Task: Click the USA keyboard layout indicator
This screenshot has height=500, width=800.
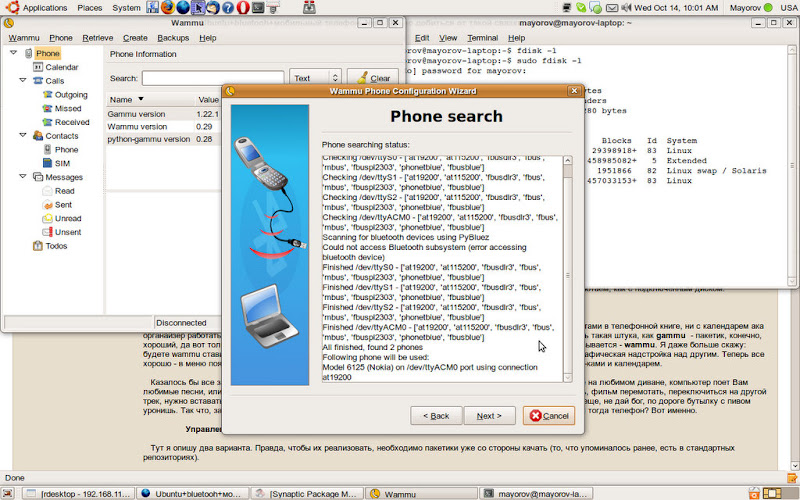Action: coord(789,8)
